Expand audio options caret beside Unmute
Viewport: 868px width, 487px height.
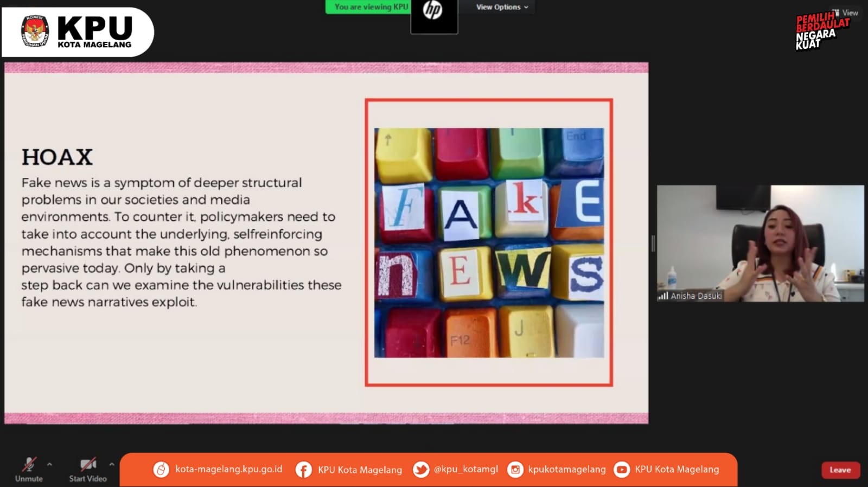49,464
